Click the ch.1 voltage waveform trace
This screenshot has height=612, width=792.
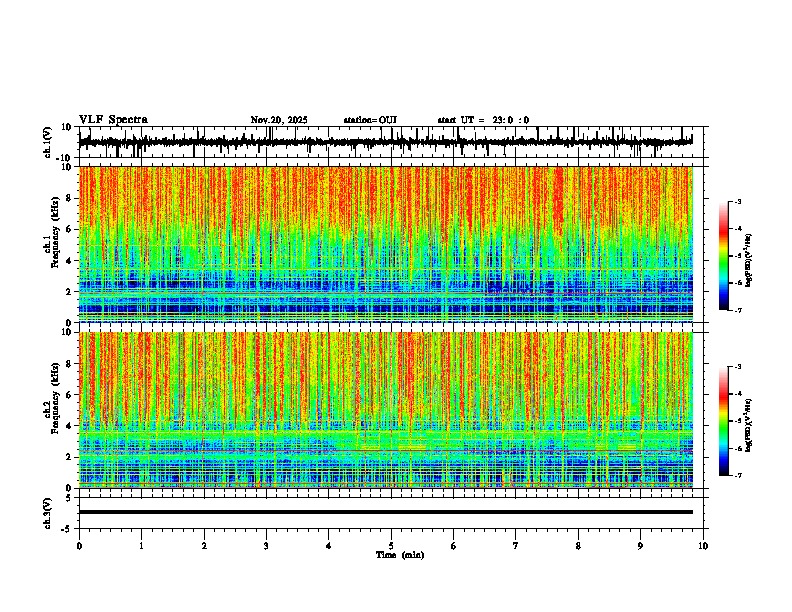tap(386, 142)
